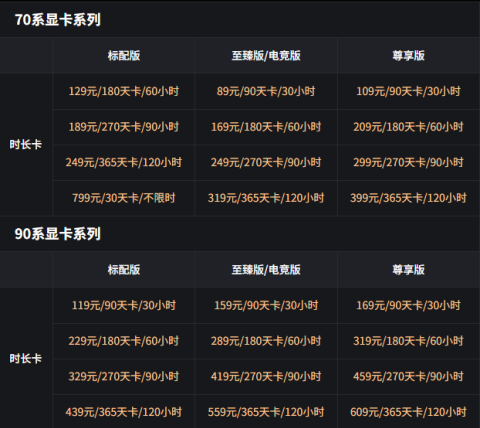Screen dimensions: 480x428
Task: Choose the "109元/90天卡/30小时" cell
Action: [408, 91]
